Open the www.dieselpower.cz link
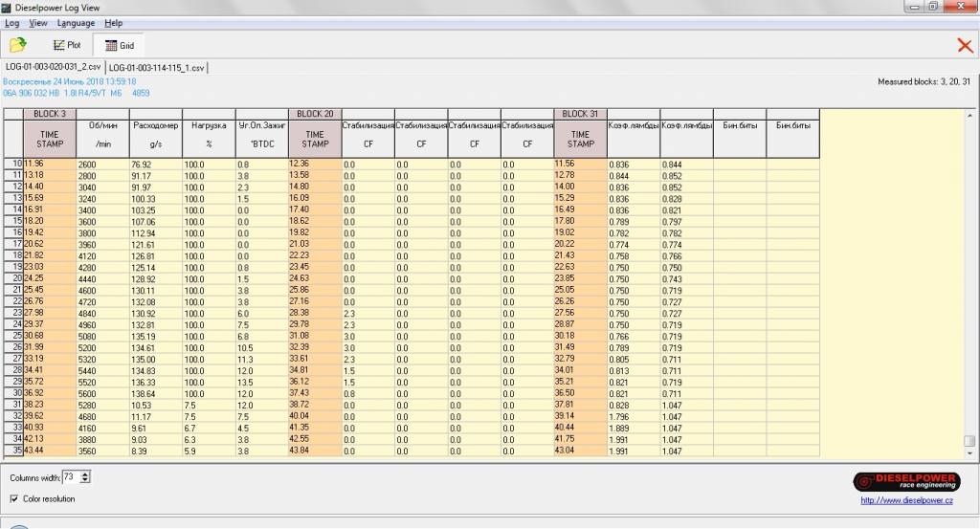980x529 pixels. point(906,499)
